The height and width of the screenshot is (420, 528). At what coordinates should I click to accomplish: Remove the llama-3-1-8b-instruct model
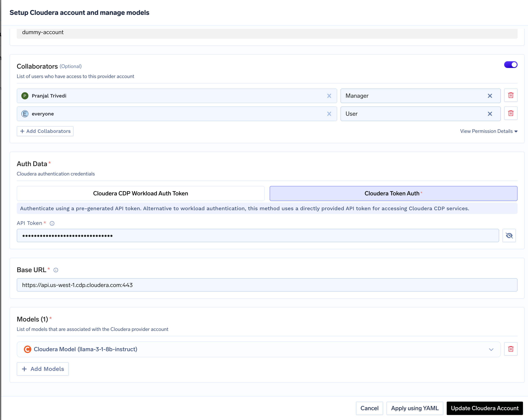click(511, 349)
